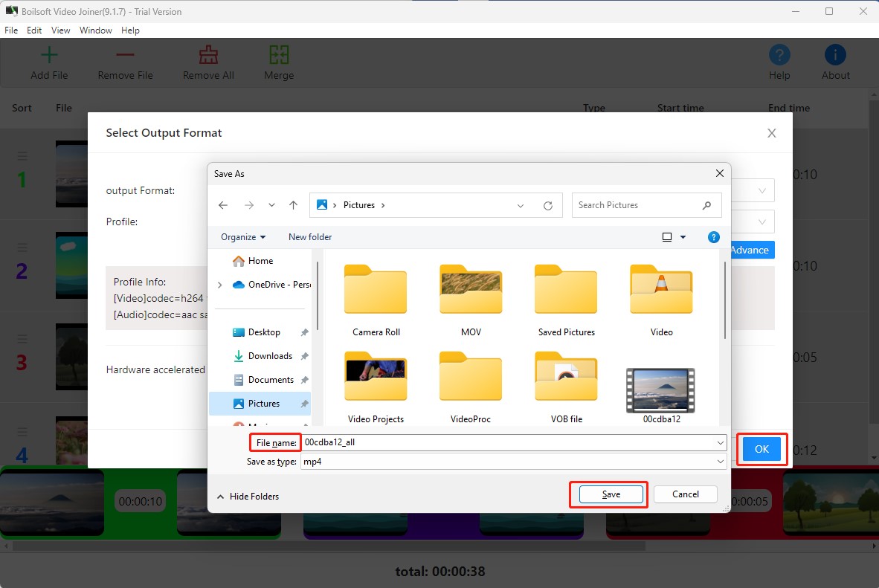Select the VOB file folder
The image size is (879, 588).
click(x=566, y=387)
